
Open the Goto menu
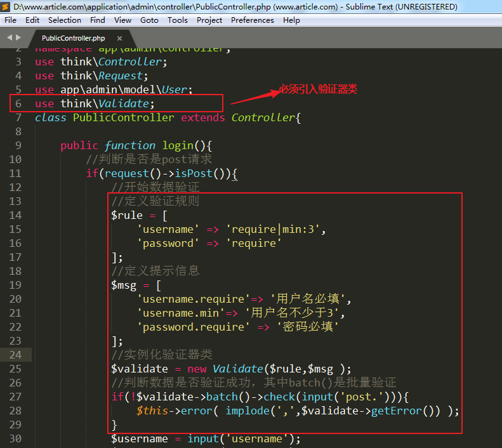[x=150, y=20]
